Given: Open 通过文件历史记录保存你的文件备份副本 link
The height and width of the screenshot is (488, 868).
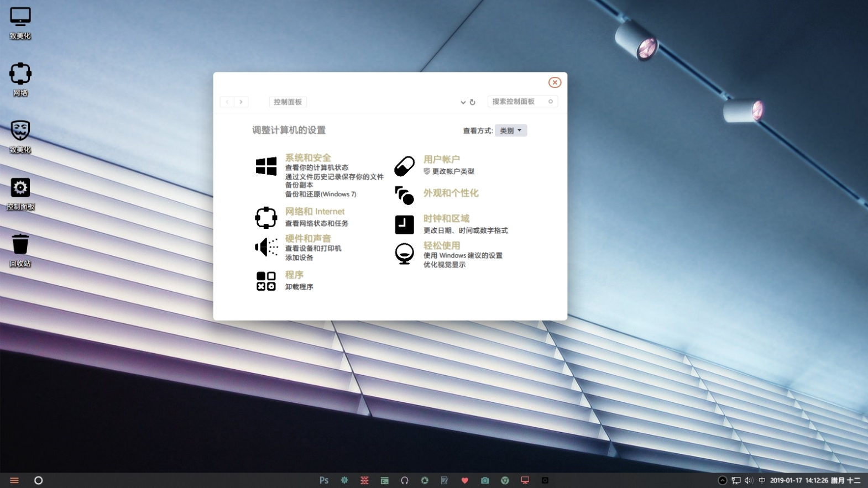Looking at the screenshot, I should pos(334,181).
